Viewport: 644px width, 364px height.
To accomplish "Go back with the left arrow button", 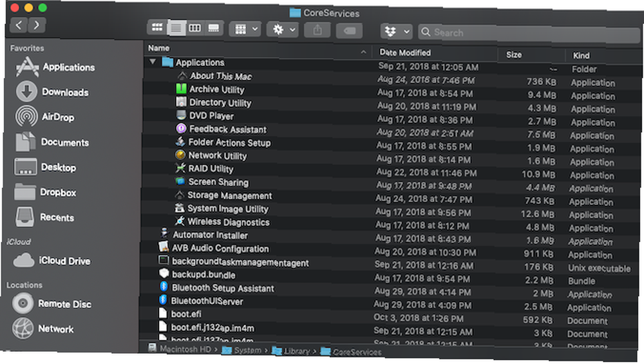I will (x=19, y=25).
